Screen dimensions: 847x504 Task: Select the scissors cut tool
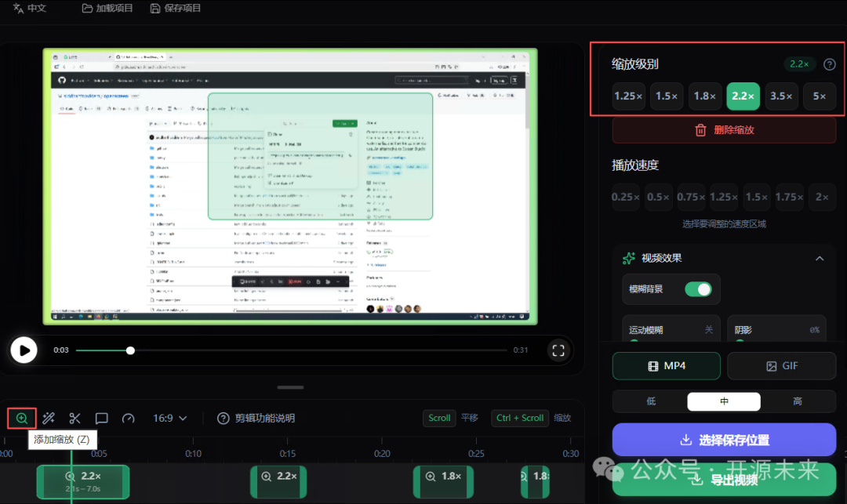(x=75, y=418)
